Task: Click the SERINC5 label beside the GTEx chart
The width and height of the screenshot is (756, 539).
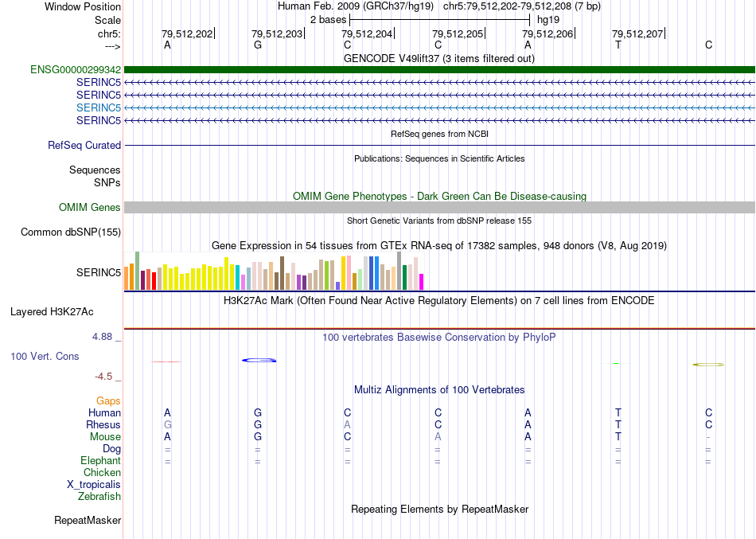Action: pyautogui.click(x=99, y=272)
